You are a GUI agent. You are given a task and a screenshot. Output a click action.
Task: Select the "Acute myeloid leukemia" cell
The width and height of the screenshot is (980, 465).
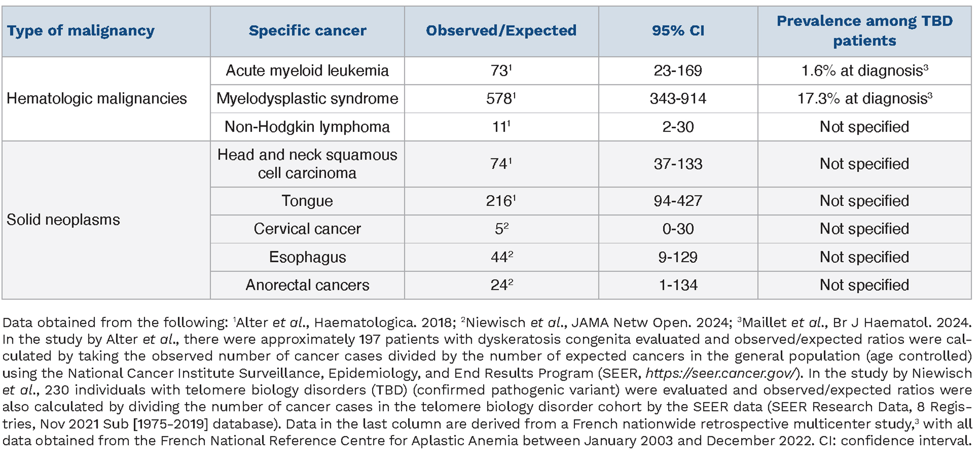[307, 71]
